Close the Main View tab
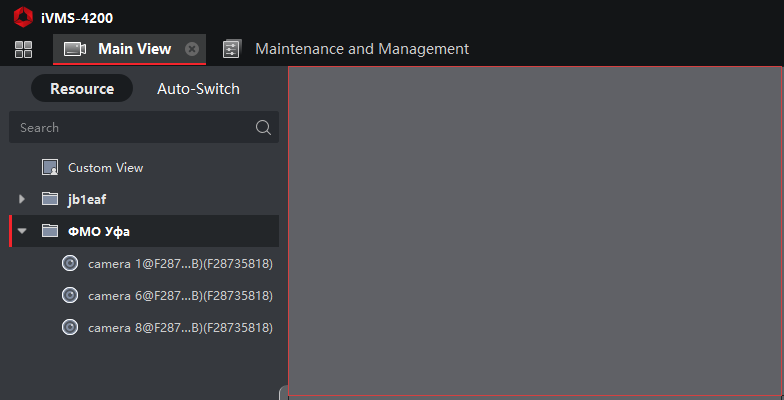This screenshot has width=784, height=400. [x=192, y=49]
